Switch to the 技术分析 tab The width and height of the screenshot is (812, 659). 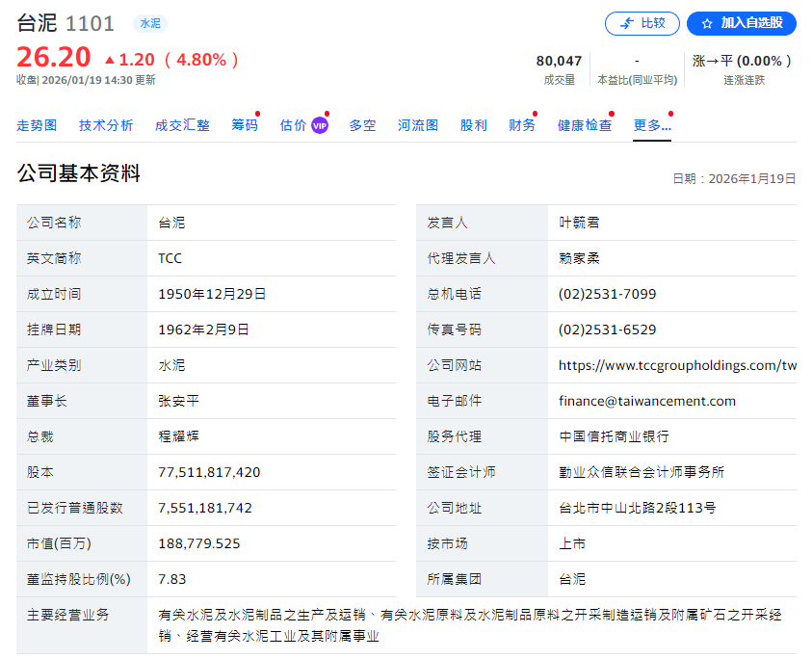[x=107, y=125]
